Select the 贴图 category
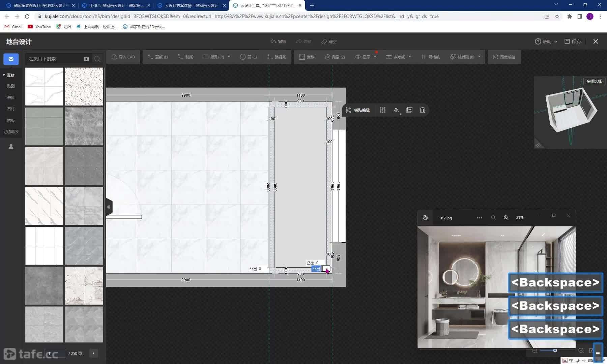The height and width of the screenshot is (364, 607). click(x=11, y=86)
